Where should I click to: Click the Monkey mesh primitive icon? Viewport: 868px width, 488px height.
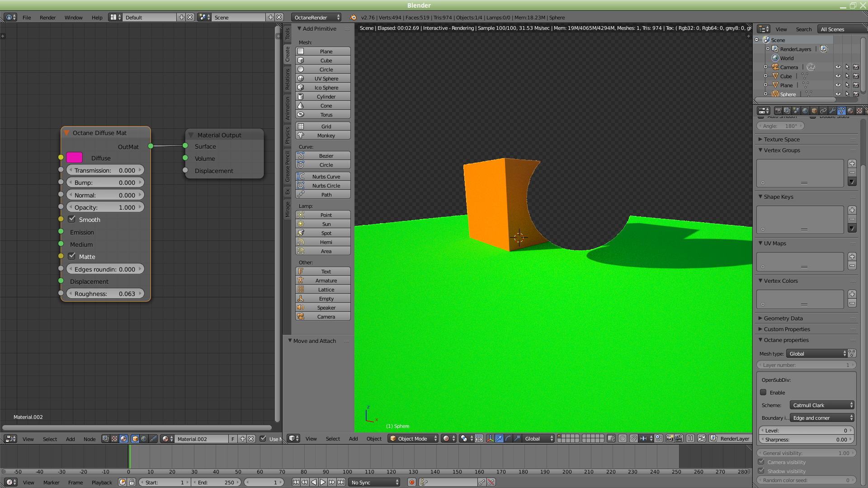[301, 136]
